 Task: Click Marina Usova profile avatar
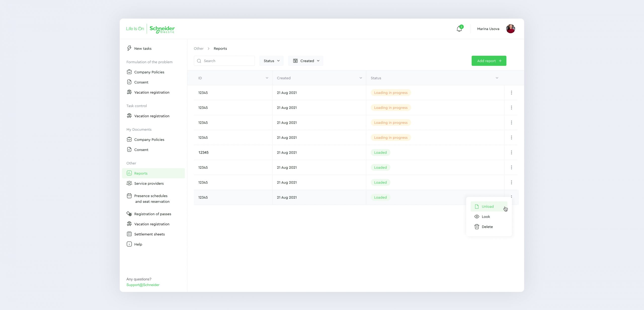pyautogui.click(x=510, y=29)
